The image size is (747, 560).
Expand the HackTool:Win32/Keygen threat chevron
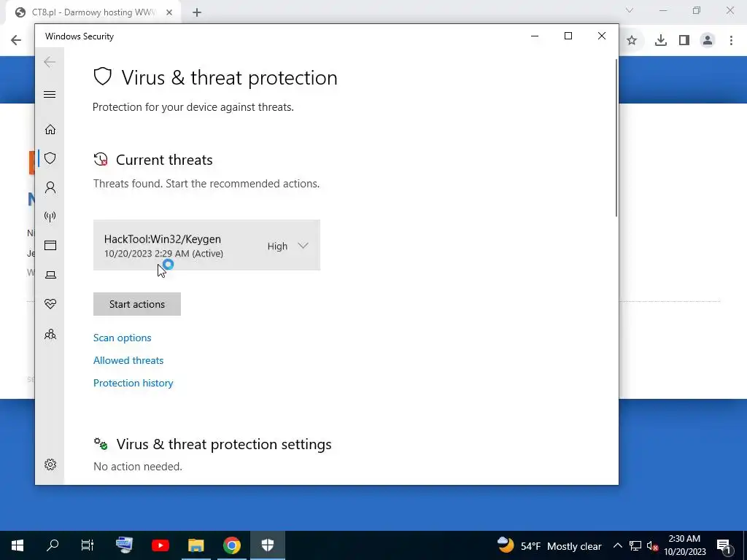(303, 246)
